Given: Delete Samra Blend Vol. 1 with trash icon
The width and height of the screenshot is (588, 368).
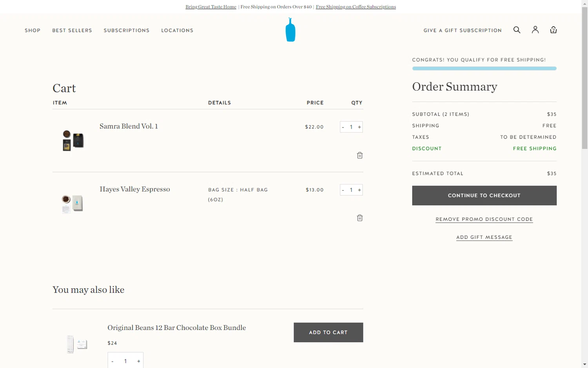Looking at the screenshot, I should [x=360, y=155].
